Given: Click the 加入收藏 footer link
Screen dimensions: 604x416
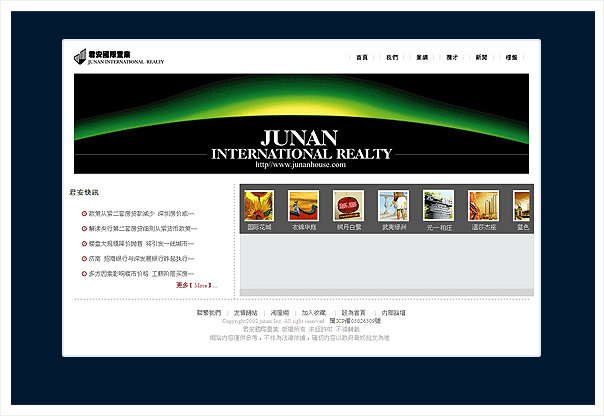Looking at the screenshot, I should pyautogui.click(x=314, y=313).
